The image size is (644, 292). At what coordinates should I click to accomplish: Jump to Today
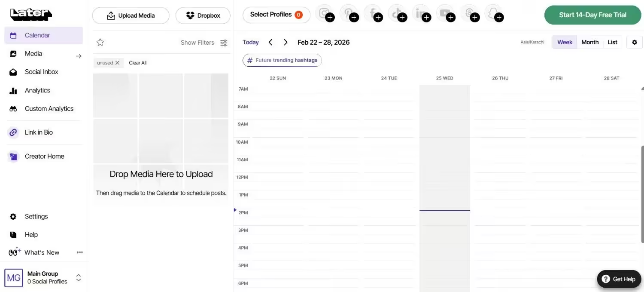[251, 42]
